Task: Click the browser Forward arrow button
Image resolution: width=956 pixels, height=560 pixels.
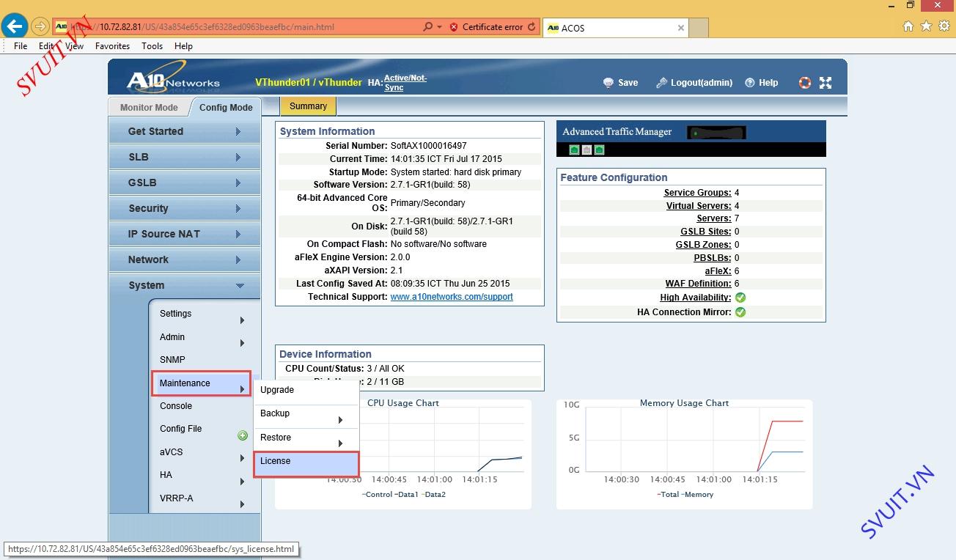Action: 40,27
